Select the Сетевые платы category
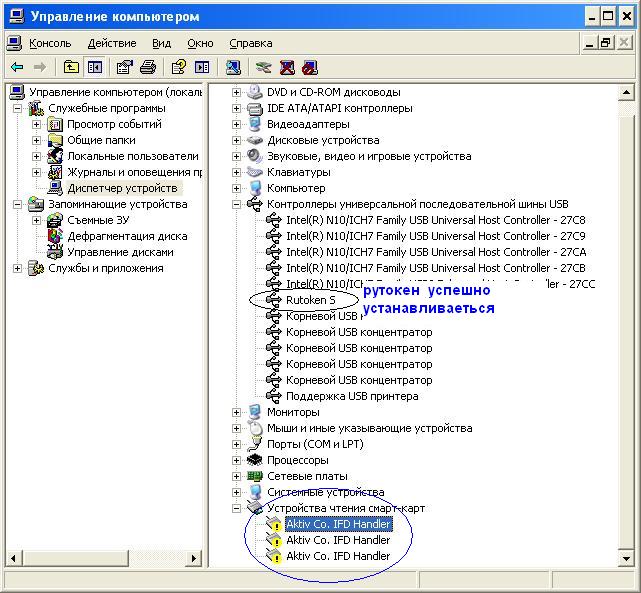 click(307, 476)
